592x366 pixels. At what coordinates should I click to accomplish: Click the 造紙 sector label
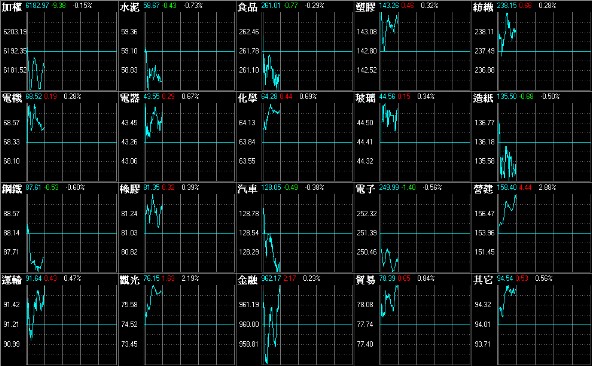(x=483, y=98)
